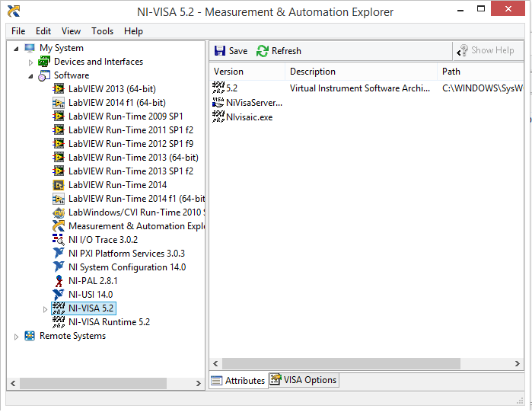
Task: Expand the NI-VISA 5.2 node
Action: pyautogui.click(x=45, y=309)
